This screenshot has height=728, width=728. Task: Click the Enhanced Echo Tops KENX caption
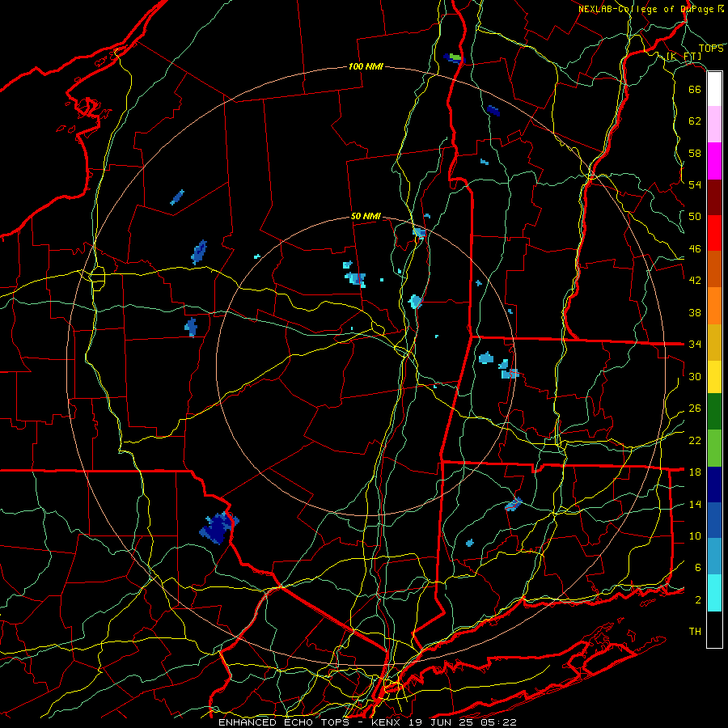pyautogui.click(x=366, y=722)
